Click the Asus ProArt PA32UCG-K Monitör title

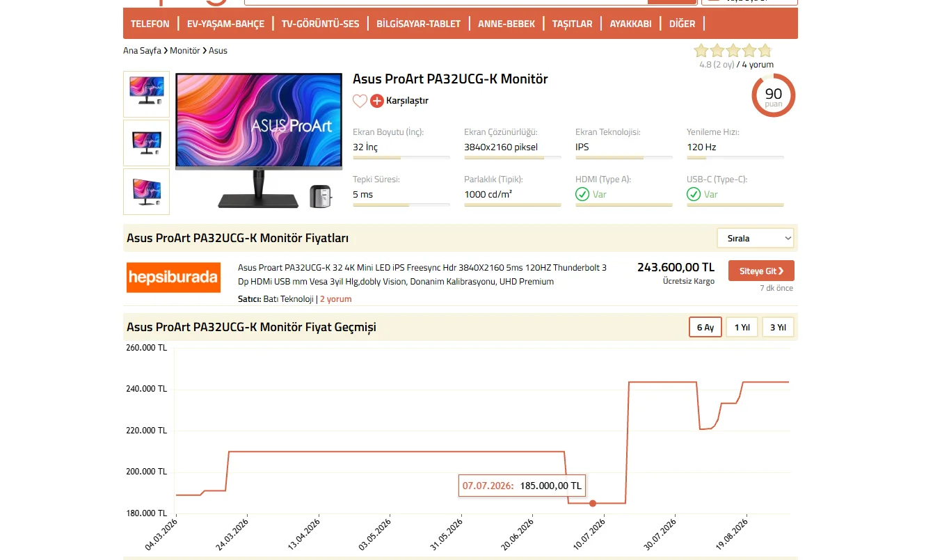point(450,79)
